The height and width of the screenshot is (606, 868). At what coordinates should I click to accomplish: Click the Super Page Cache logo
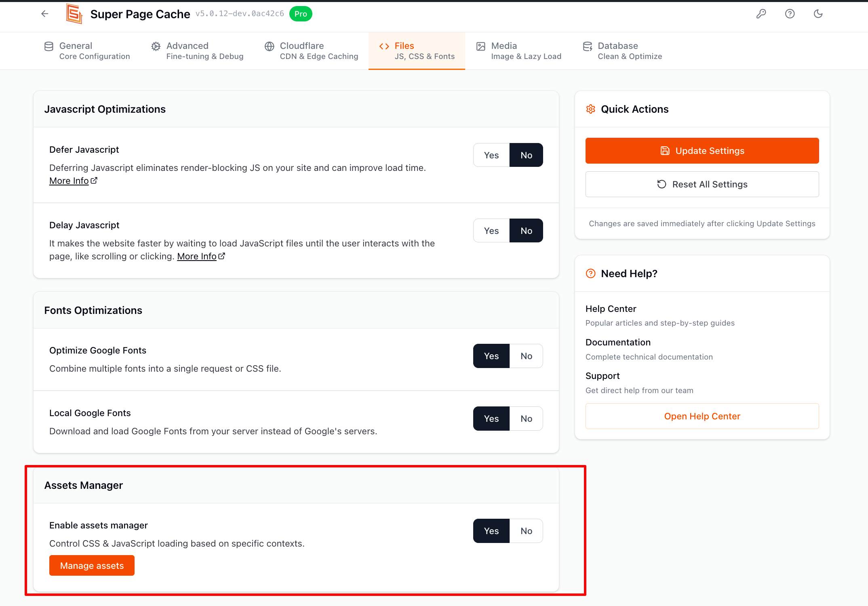(x=74, y=14)
